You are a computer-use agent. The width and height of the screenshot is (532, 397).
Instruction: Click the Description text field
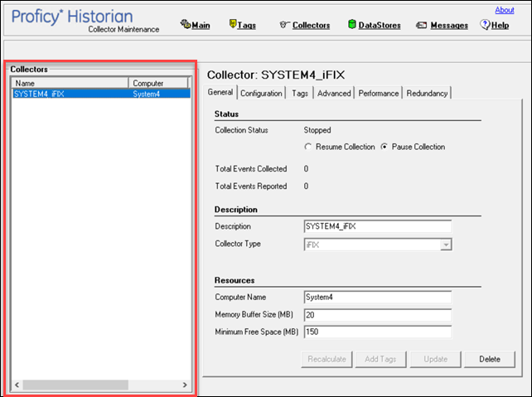coord(378,226)
